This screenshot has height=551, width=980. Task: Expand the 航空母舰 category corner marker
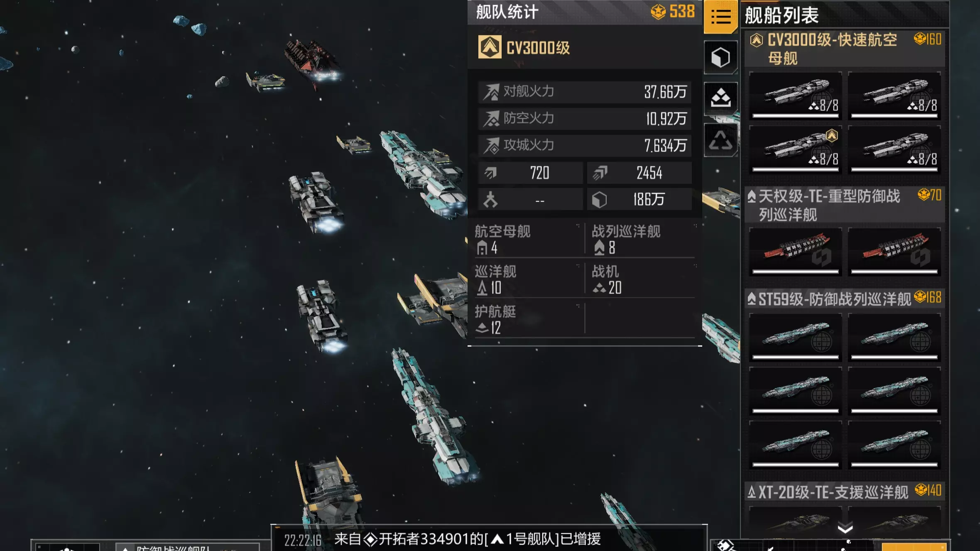(x=578, y=225)
